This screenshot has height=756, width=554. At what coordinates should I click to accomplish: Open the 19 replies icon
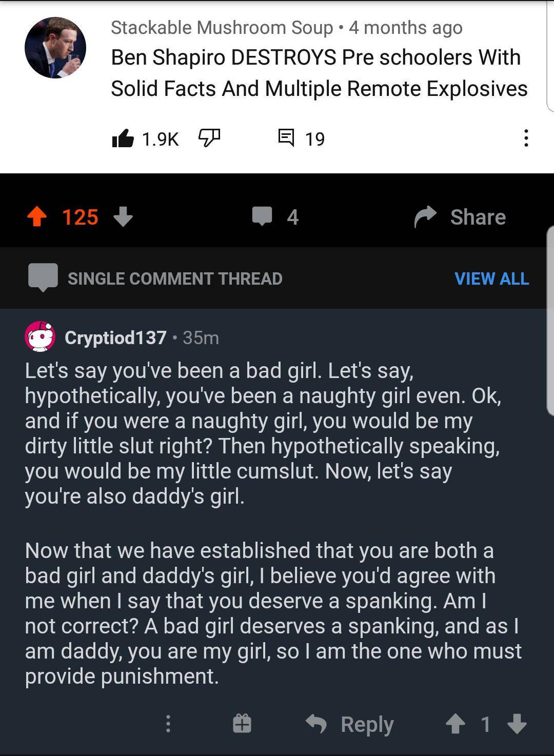(x=286, y=137)
